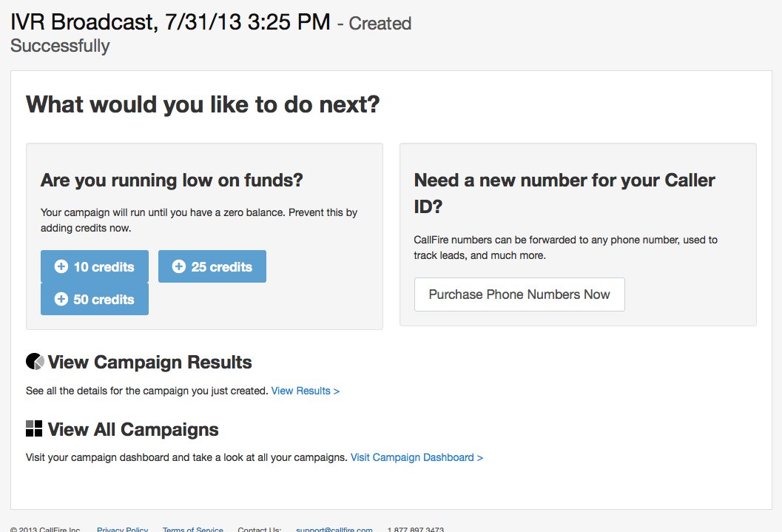Click the support phone number in the footer
This screenshot has width=782, height=532.
coord(415,530)
